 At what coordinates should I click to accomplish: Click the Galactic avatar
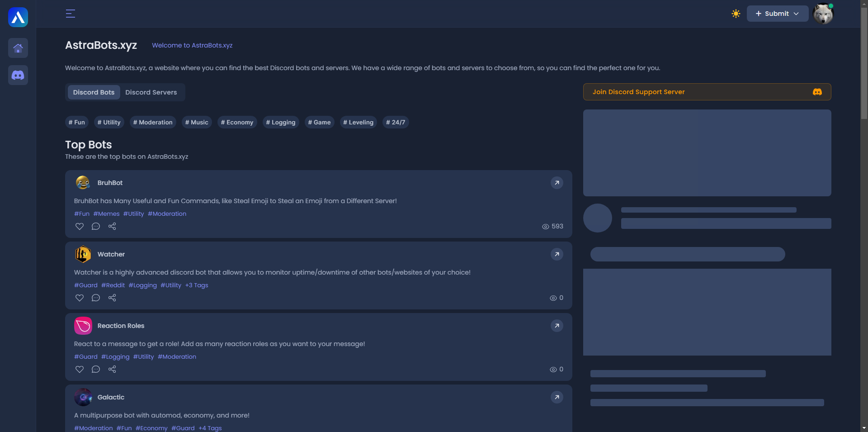coord(83,397)
